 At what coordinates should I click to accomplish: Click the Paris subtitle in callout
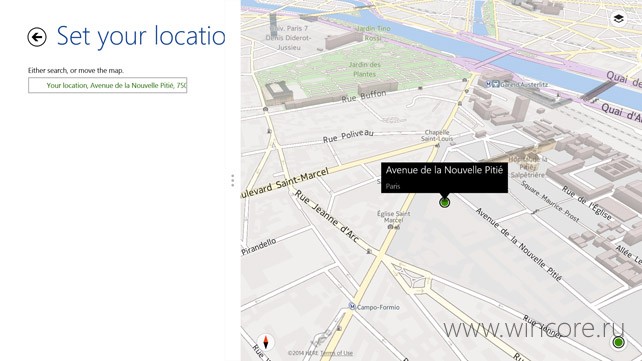click(x=393, y=186)
